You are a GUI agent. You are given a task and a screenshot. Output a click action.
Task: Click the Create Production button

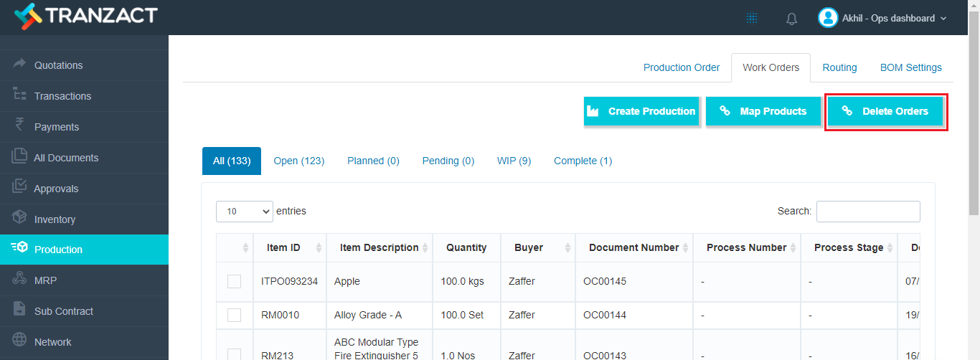click(641, 111)
